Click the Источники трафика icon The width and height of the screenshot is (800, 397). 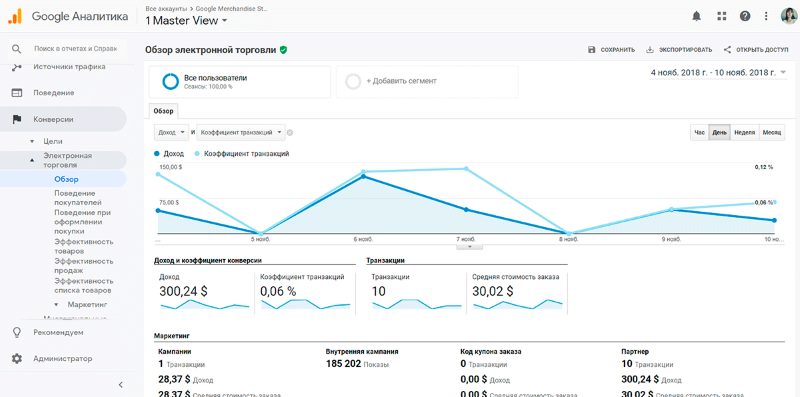17,67
